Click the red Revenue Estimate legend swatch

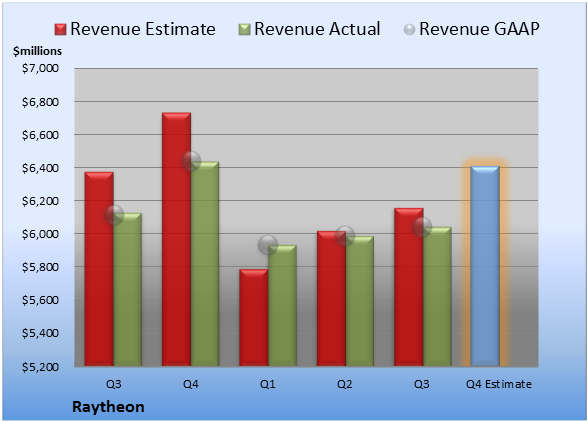point(60,30)
